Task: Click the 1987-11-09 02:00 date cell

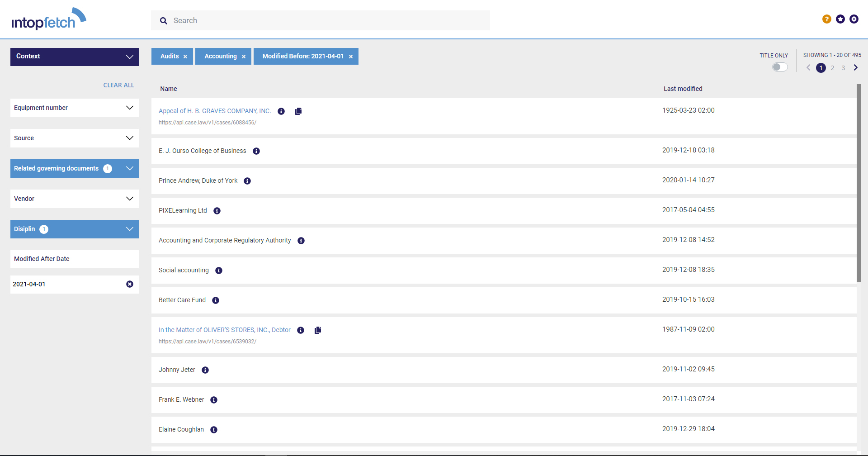Action: (x=689, y=329)
